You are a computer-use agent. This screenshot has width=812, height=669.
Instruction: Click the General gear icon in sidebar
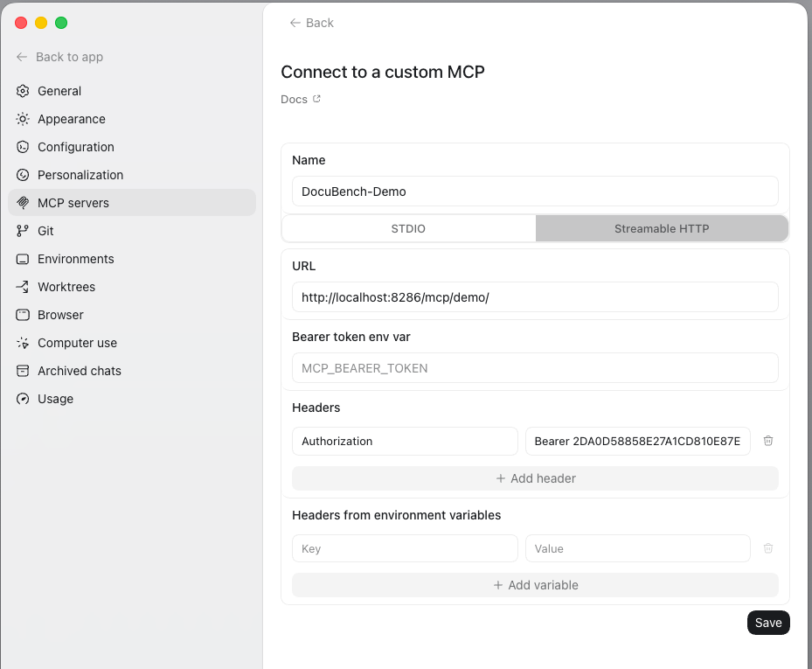pos(22,91)
